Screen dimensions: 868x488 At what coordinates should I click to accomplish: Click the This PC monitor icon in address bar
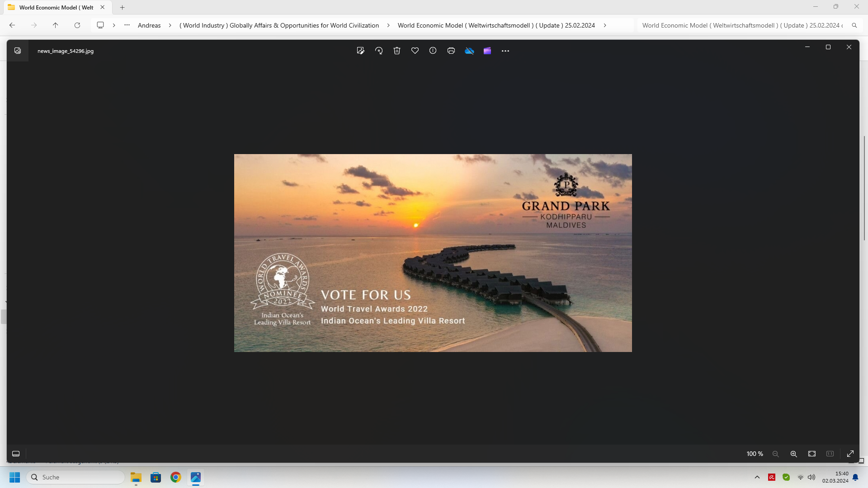pos(100,25)
